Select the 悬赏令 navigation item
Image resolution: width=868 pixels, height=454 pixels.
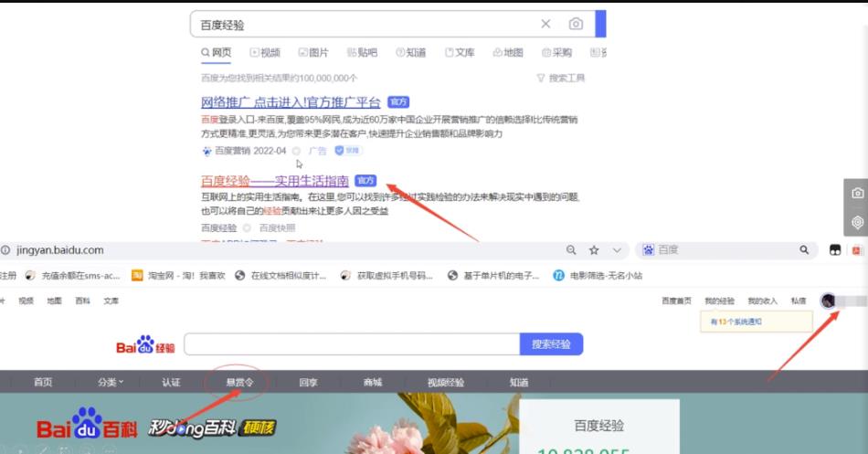click(x=240, y=382)
